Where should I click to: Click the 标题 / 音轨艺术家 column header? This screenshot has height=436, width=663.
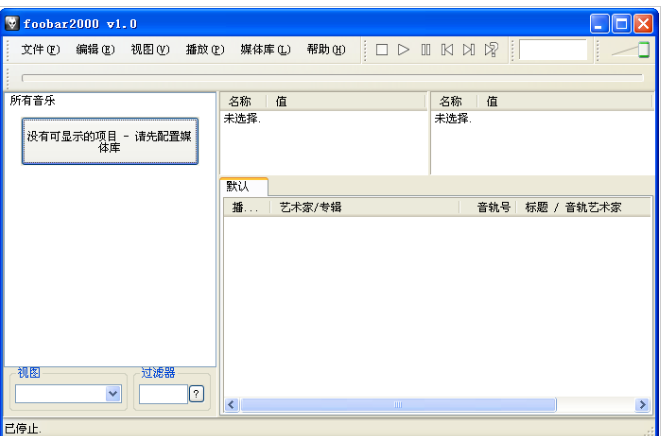(584, 207)
